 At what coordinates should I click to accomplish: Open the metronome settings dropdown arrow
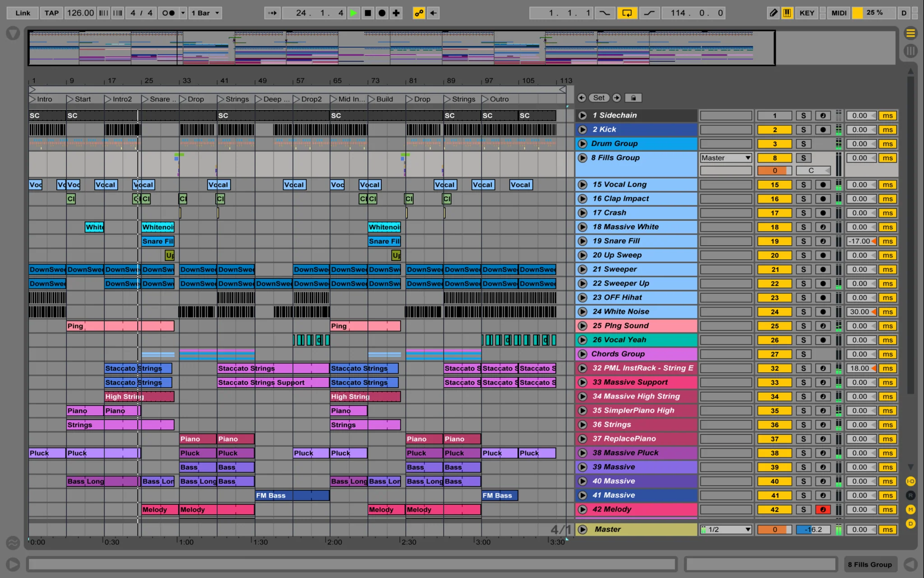click(x=183, y=13)
